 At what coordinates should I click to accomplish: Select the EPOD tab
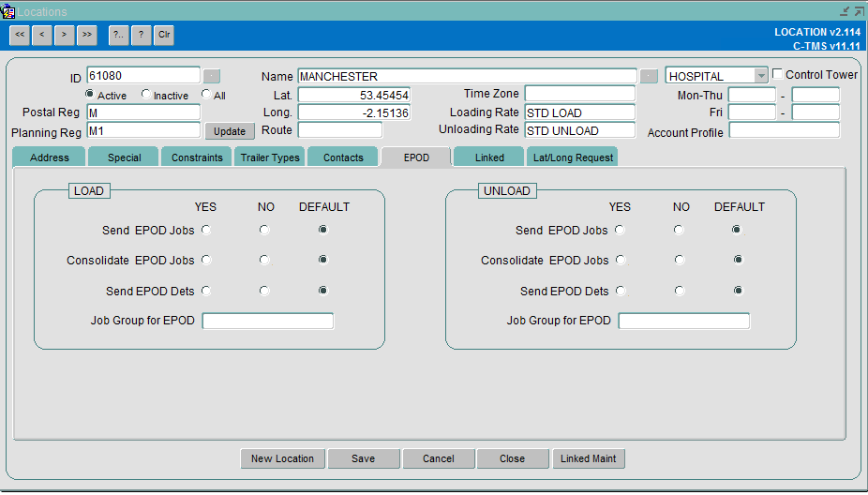[416, 157]
